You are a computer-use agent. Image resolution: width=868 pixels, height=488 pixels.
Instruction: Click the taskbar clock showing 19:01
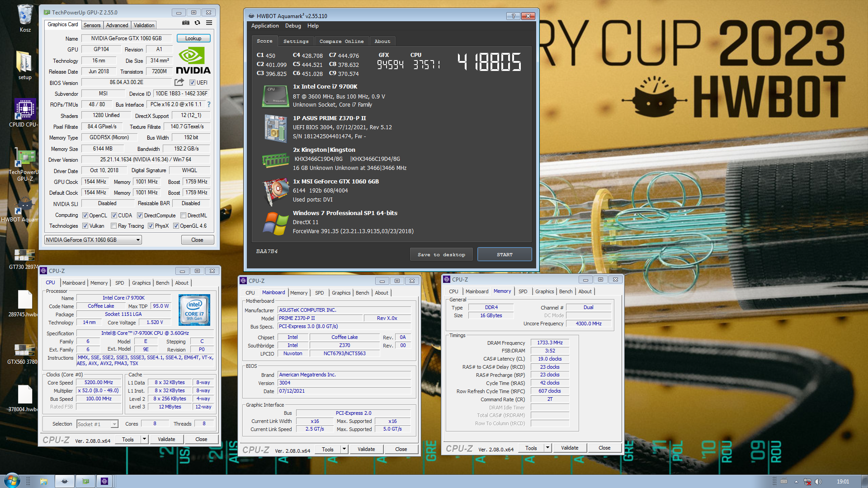point(843,482)
